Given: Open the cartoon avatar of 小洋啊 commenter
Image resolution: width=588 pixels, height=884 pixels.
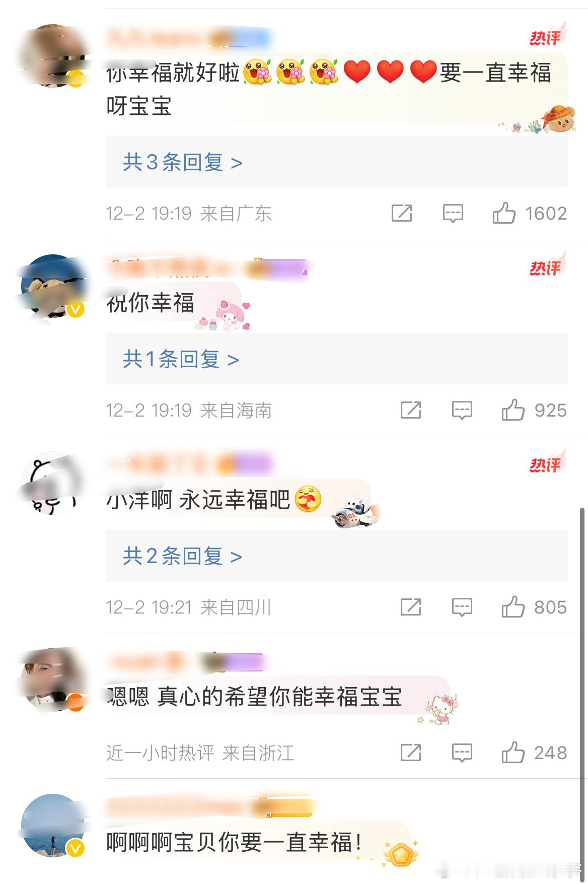Looking at the screenshot, I should 52,483.
